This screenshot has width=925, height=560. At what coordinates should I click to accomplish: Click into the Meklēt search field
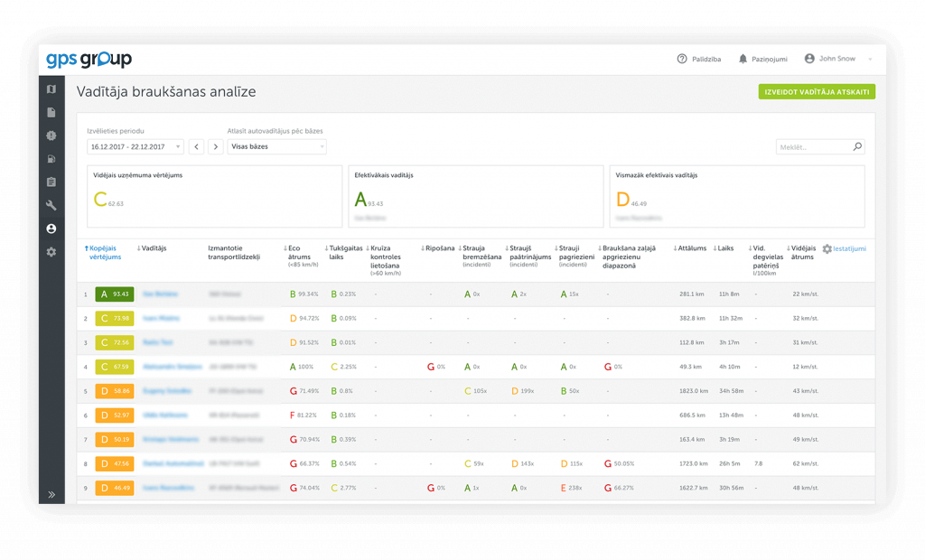pos(813,146)
